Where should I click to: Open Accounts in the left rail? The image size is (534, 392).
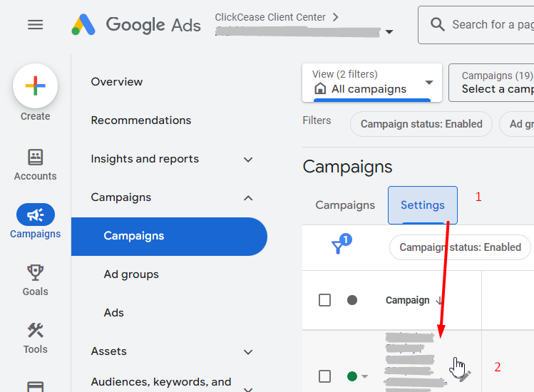click(36, 165)
